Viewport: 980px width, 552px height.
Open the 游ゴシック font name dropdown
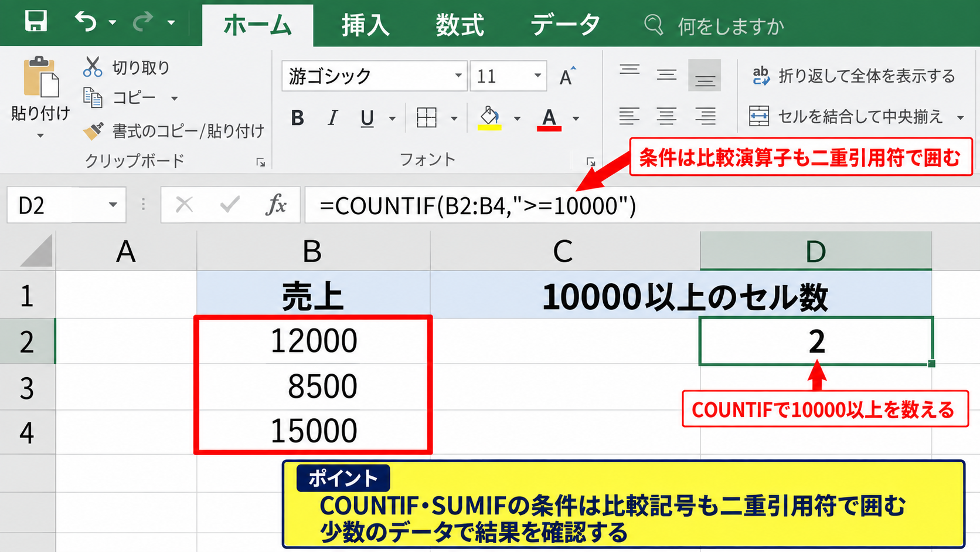[x=458, y=76]
